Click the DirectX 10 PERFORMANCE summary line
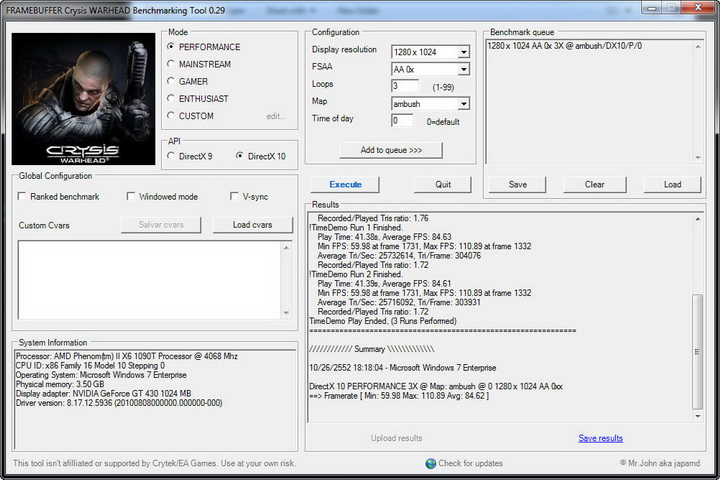This screenshot has width=720, height=480. [436, 387]
